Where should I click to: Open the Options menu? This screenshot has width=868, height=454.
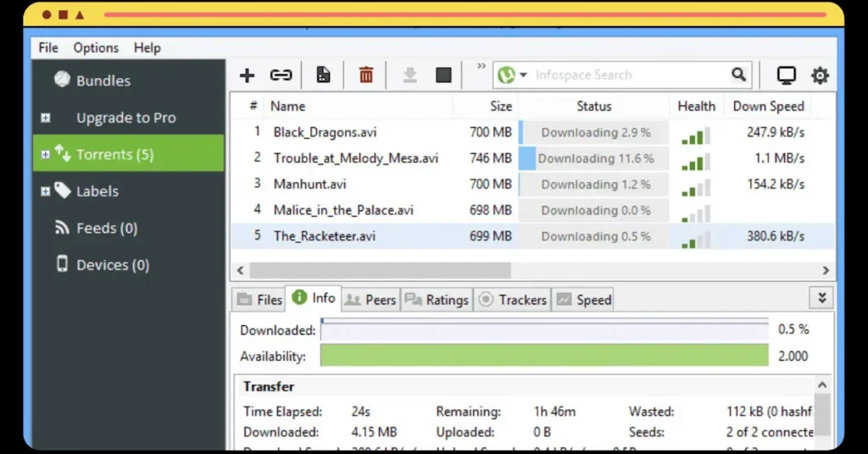click(x=96, y=47)
